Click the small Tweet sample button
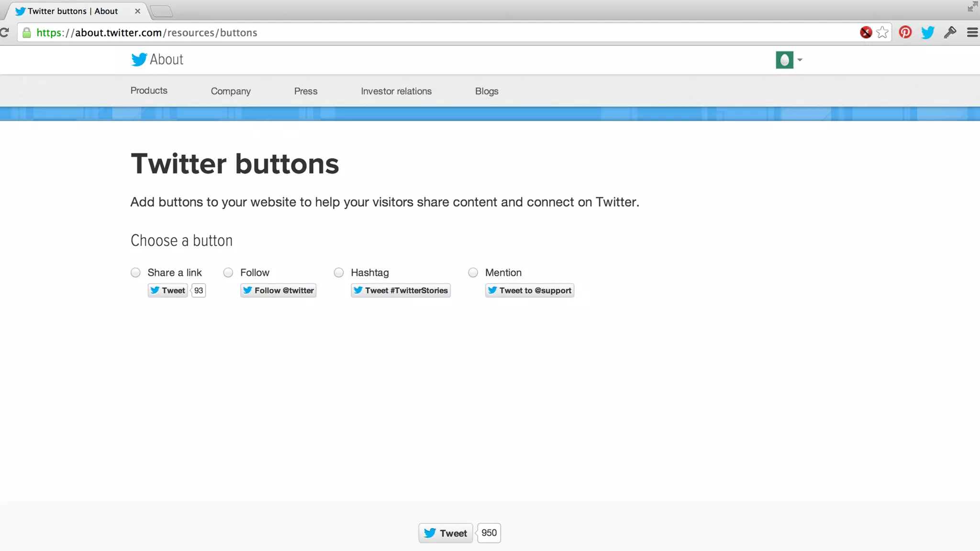The width and height of the screenshot is (980, 551). (167, 290)
